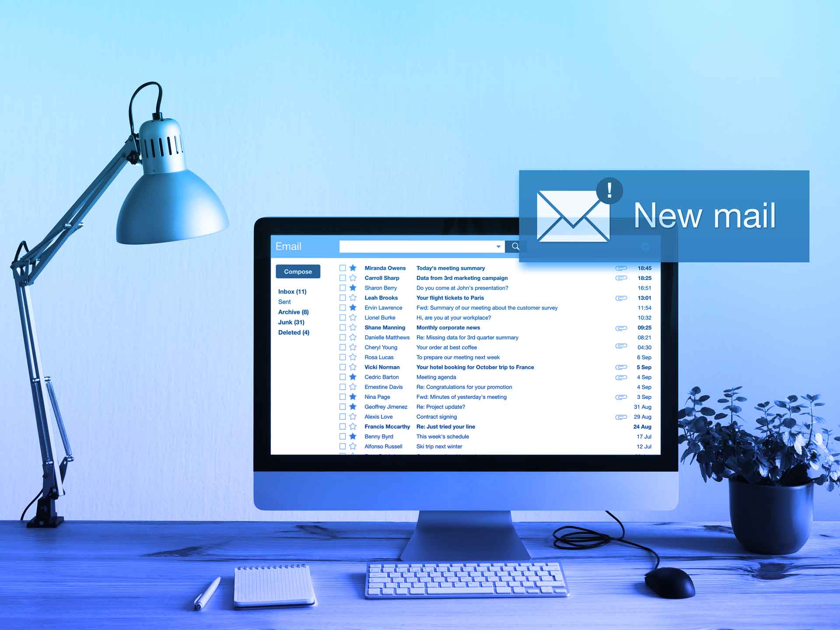The height and width of the screenshot is (630, 840).
Task: Click the star icon on Miranda Owens email
Action: tap(357, 267)
